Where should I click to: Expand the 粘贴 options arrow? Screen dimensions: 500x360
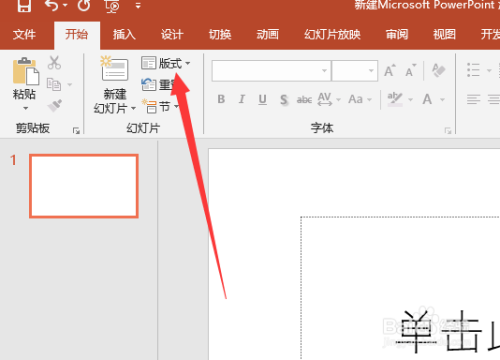tap(25, 108)
